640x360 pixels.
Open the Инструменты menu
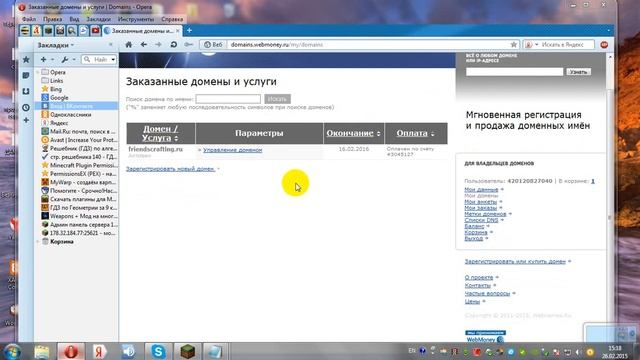pyautogui.click(x=136, y=19)
